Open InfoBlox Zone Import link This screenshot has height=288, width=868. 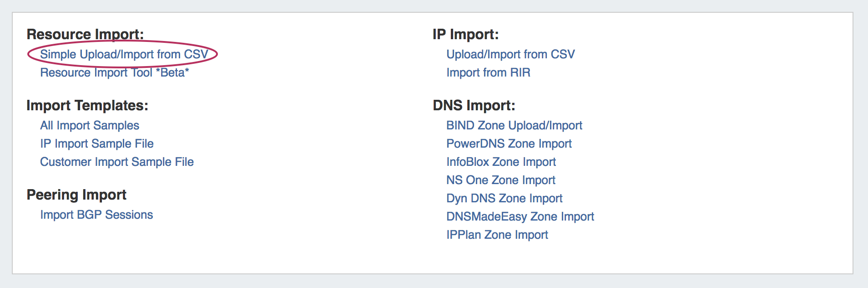pos(501,162)
